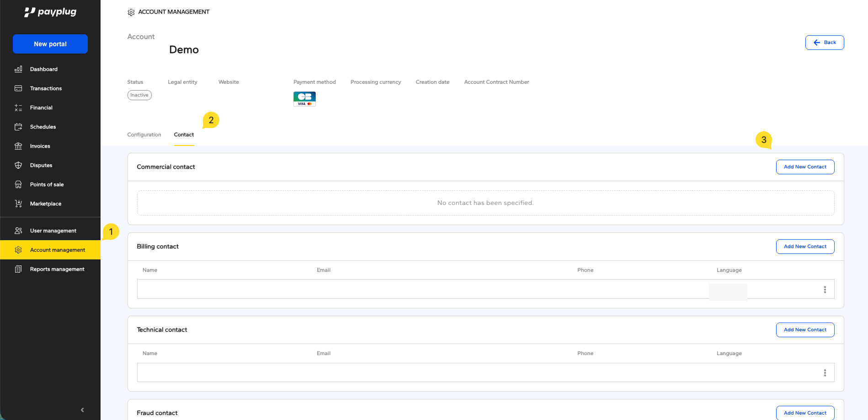Viewport: 868px width, 420px height.
Task: Click the CB Visa payment method logo
Action: pos(304,99)
